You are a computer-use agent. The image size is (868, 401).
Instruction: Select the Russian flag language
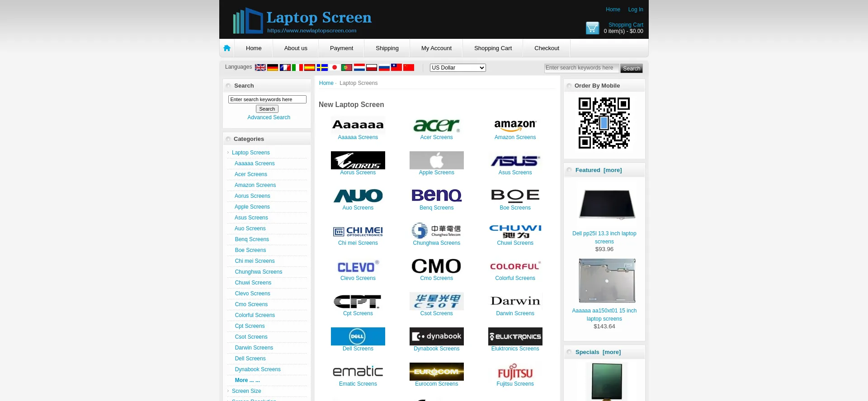coord(384,67)
